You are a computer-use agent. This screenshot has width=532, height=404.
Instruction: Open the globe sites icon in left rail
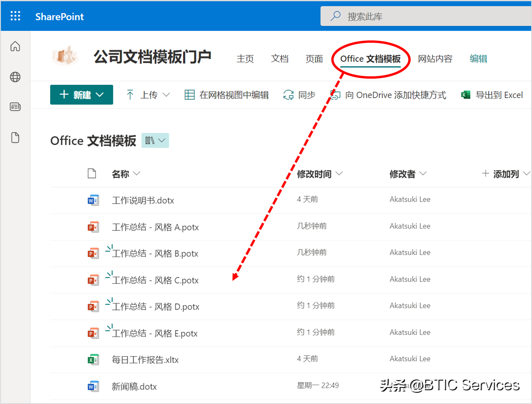(x=15, y=77)
